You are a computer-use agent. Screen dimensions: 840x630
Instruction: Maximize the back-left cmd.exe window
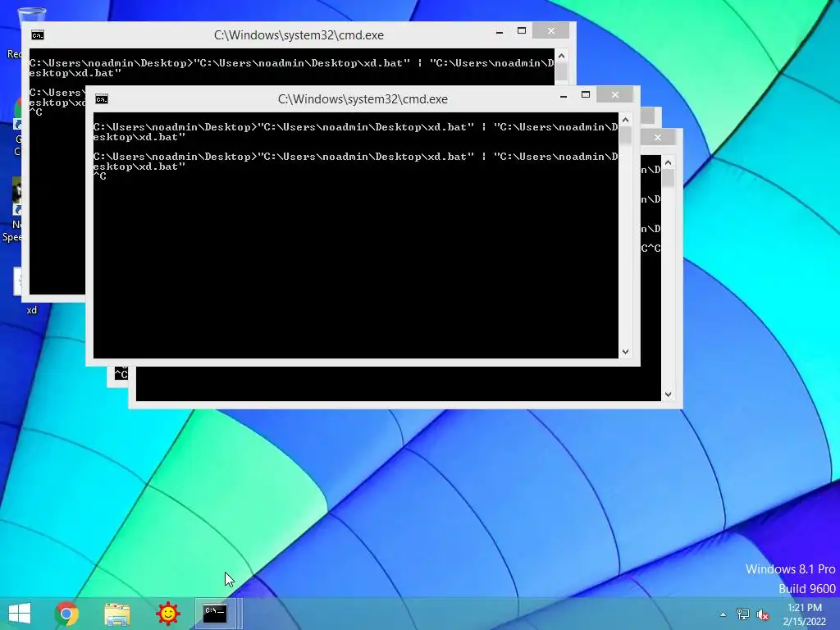pos(522,31)
